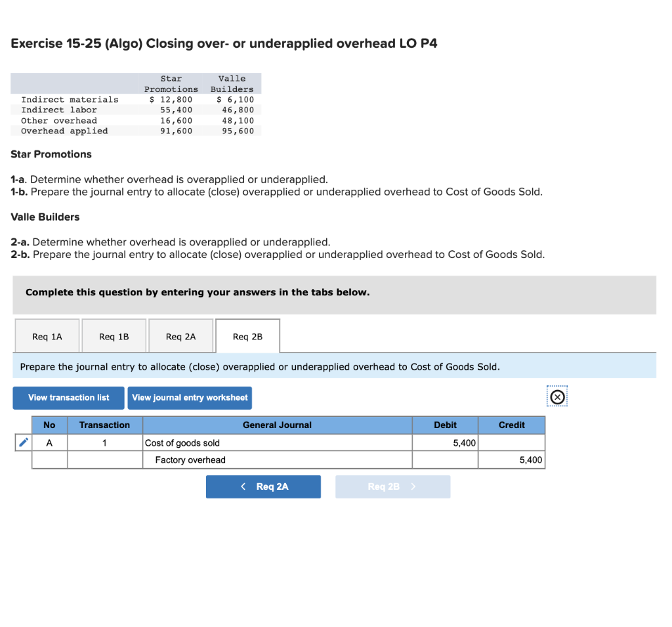The height and width of the screenshot is (627, 672).
Task: Click the left chevron on Req 2A button
Action: pyautogui.click(x=243, y=486)
